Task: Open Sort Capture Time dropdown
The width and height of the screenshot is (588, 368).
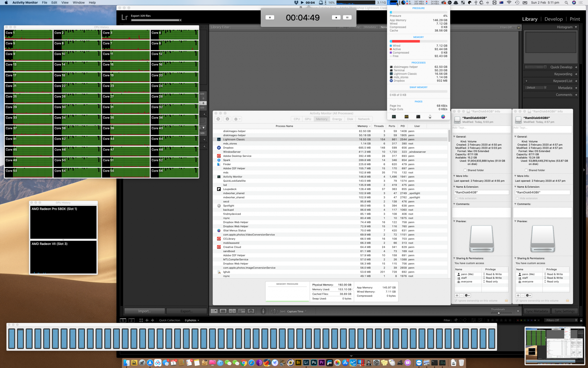Action: coord(297,311)
